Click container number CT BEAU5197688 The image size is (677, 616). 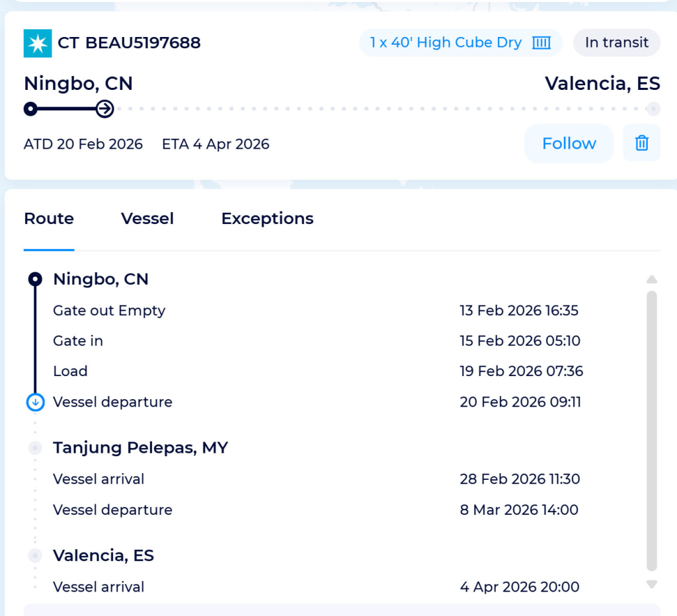click(x=129, y=43)
